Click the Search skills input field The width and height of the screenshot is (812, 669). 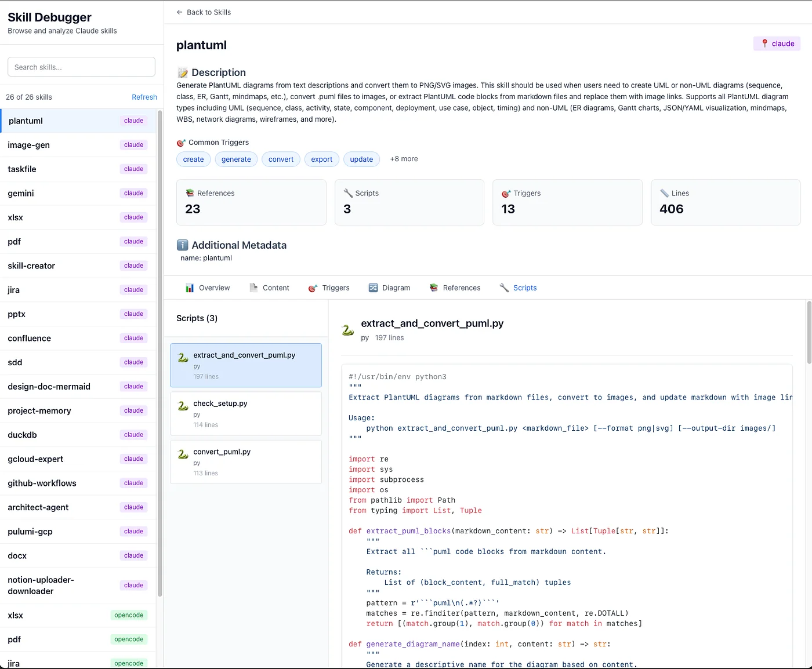(81, 67)
